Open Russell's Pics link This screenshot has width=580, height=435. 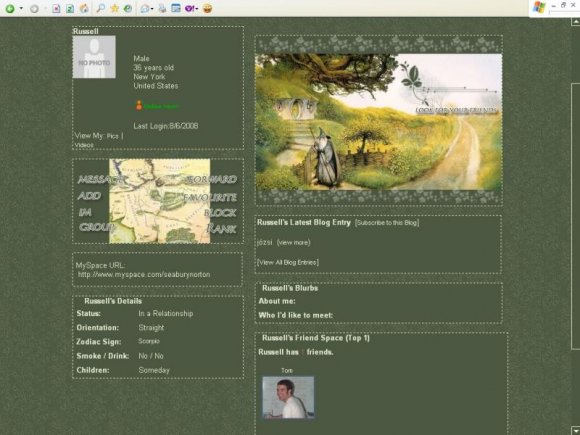pos(112,136)
